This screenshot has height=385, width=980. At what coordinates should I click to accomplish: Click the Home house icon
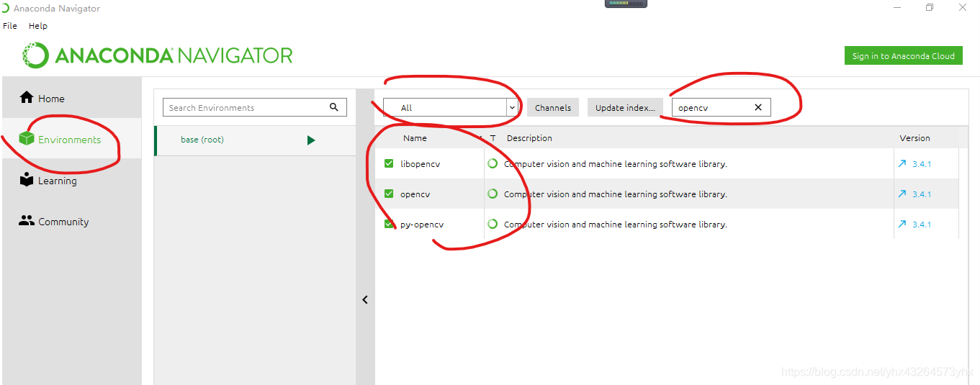(x=27, y=97)
